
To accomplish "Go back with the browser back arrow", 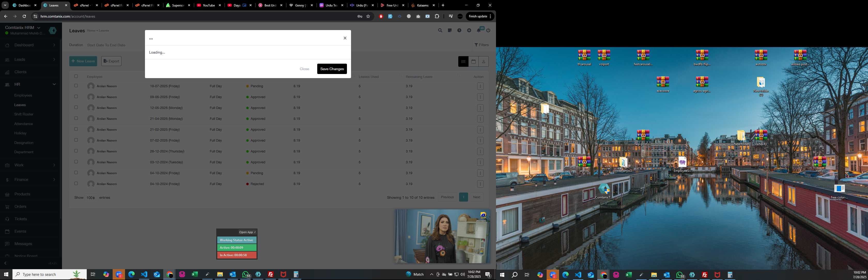I will point(6,16).
